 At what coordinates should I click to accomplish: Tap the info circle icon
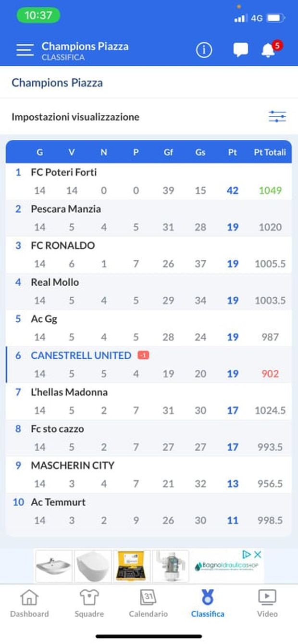click(x=204, y=50)
